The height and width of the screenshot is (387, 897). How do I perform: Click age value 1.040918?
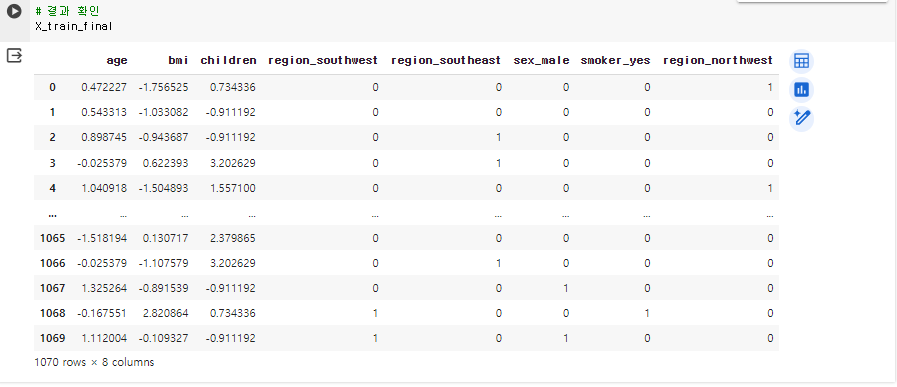pyautogui.click(x=104, y=188)
